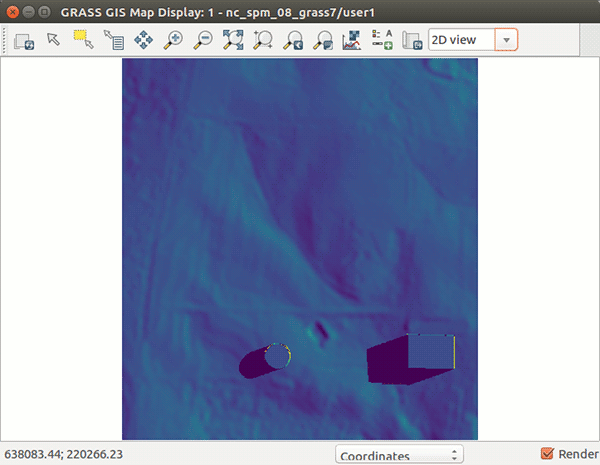This screenshot has width=600, height=465.
Task: Open the 2D view mode dropdown
Action: [461, 40]
